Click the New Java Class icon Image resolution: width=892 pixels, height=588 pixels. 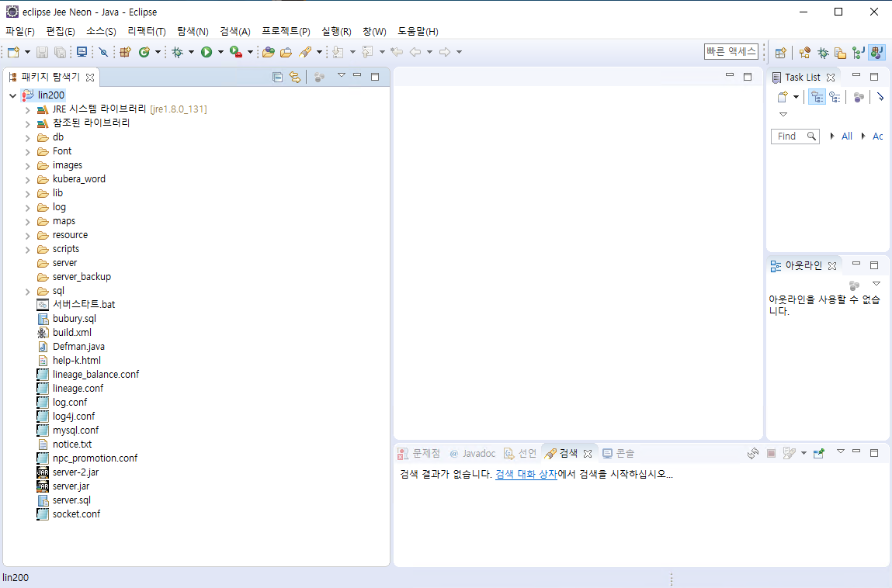click(144, 52)
